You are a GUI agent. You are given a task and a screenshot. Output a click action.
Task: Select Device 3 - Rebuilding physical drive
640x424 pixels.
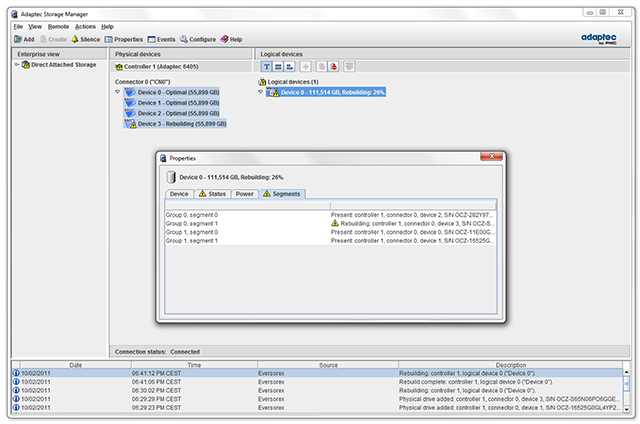(175, 124)
